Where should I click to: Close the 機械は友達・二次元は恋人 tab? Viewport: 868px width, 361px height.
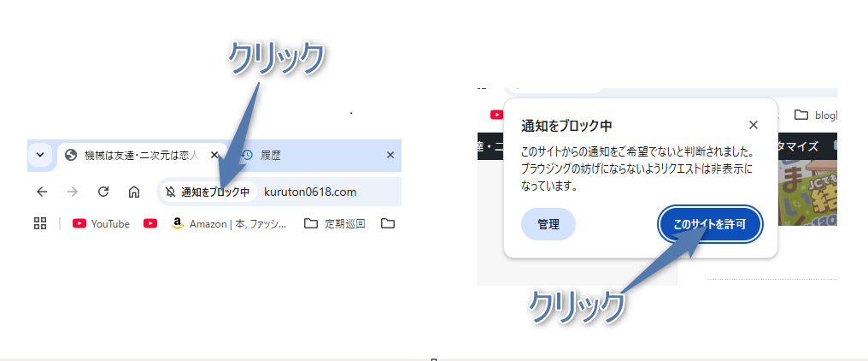(x=214, y=155)
